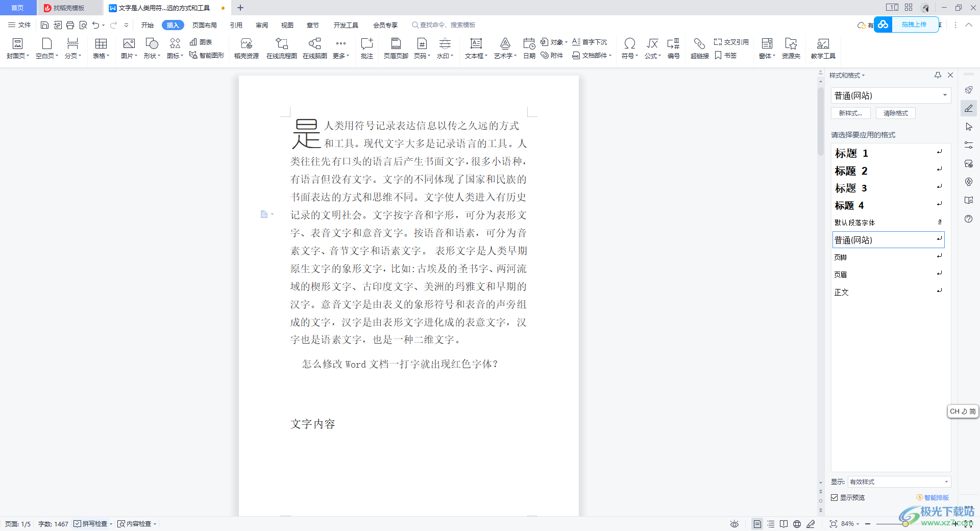The height and width of the screenshot is (531, 980).
Task: Pin the styles and formatting pane
Action: tap(938, 75)
